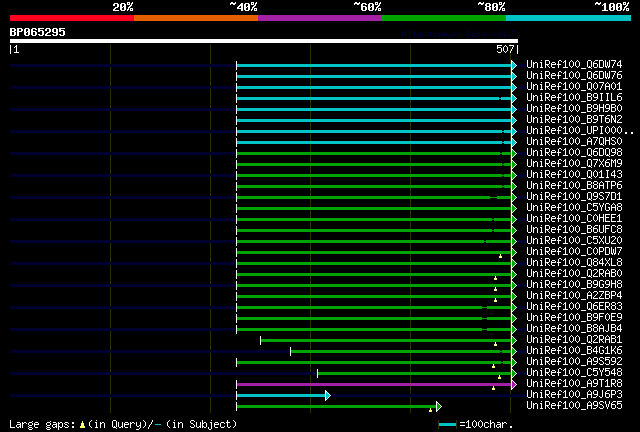Click the green arrowhead ending the UniRef100_A9SV65 alignment
Image resolution: width=640 pixels, height=432 pixels.
[439, 406]
